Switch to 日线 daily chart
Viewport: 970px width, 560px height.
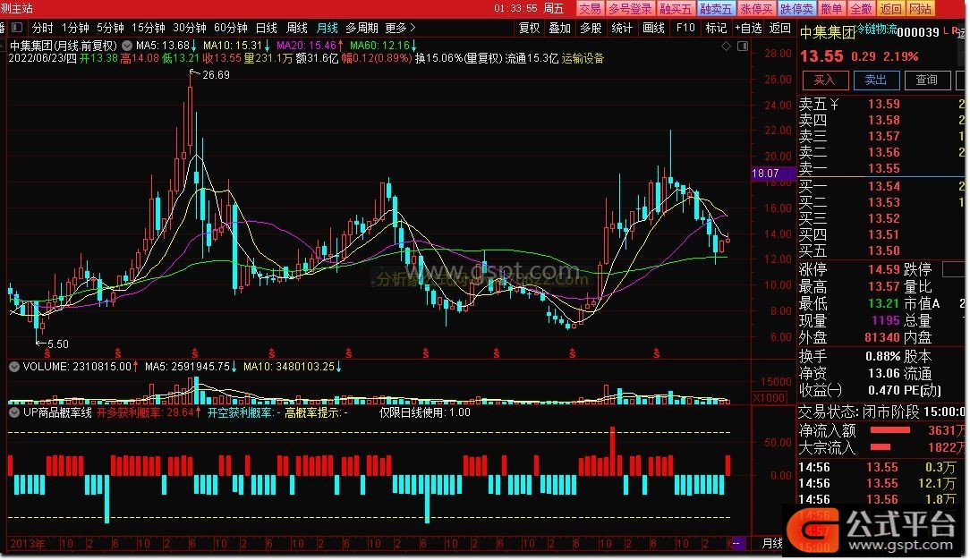pos(267,28)
